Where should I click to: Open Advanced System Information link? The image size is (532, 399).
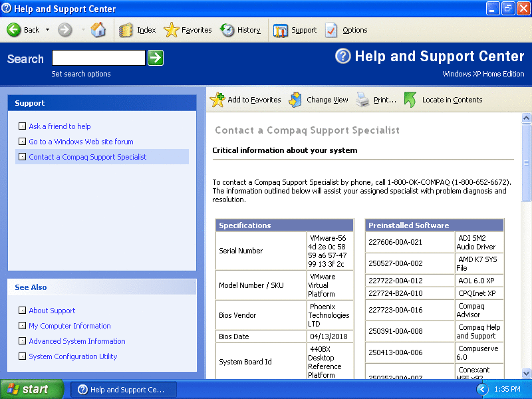tap(77, 341)
